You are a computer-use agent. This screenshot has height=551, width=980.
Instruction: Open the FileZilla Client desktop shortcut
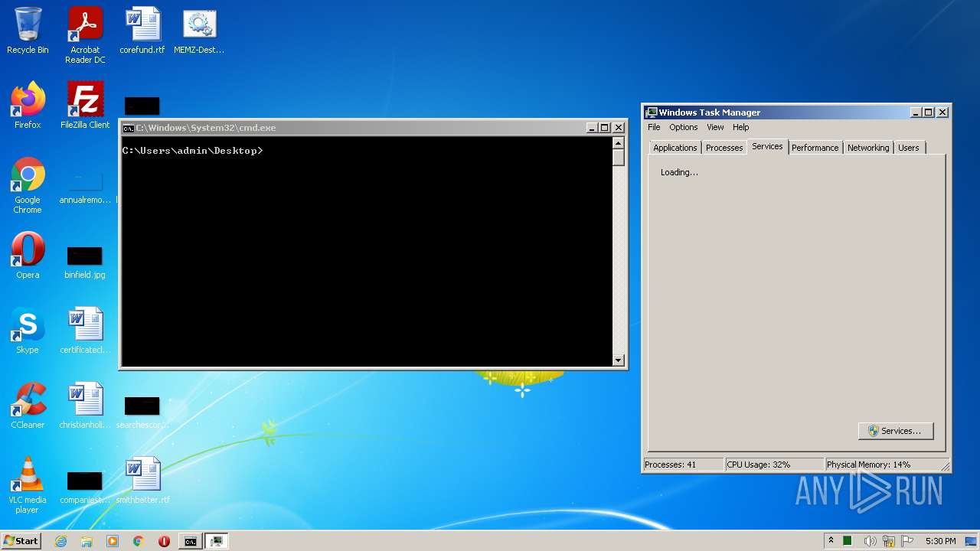[x=85, y=106]
